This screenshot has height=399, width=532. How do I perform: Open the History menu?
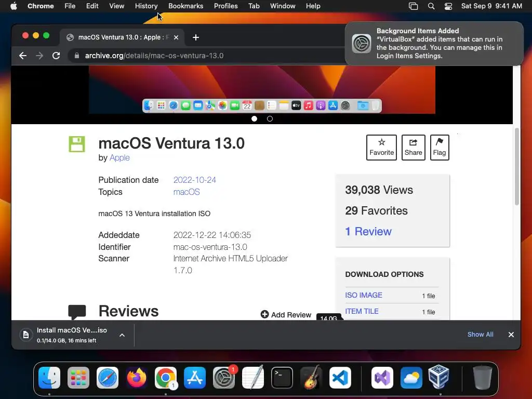146,6
